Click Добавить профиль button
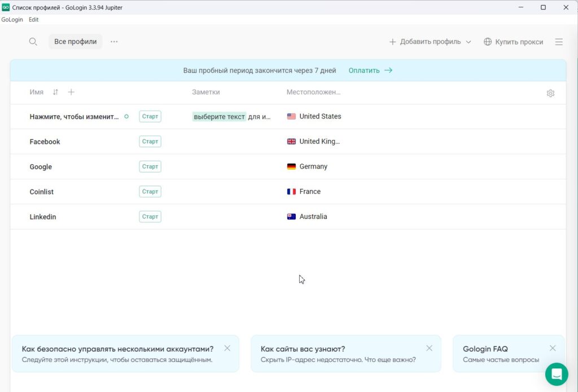 (x=430, y=42)
